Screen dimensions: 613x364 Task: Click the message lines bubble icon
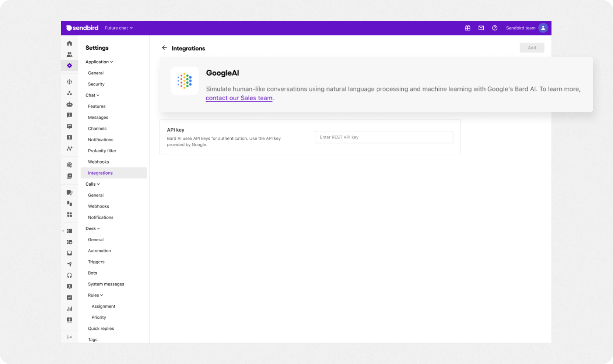coord(69,126)
